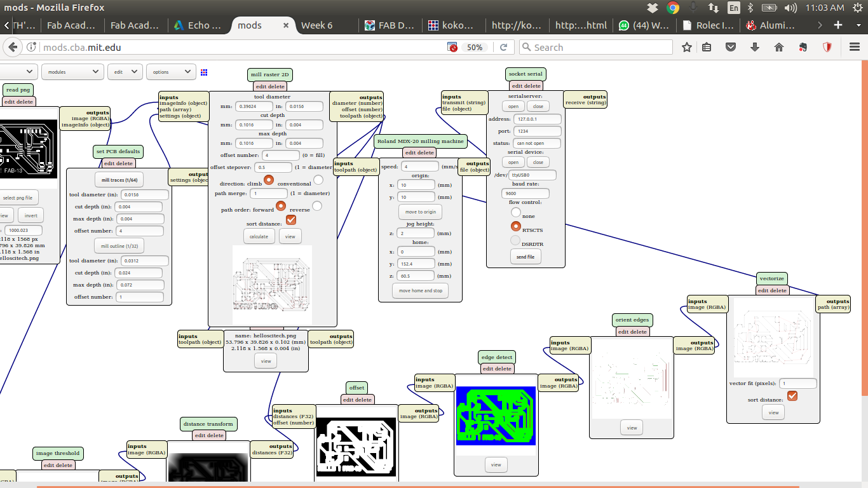Click the blue and red grid icon
Screen dimensions: 868x488
click(x=204, y=72)
